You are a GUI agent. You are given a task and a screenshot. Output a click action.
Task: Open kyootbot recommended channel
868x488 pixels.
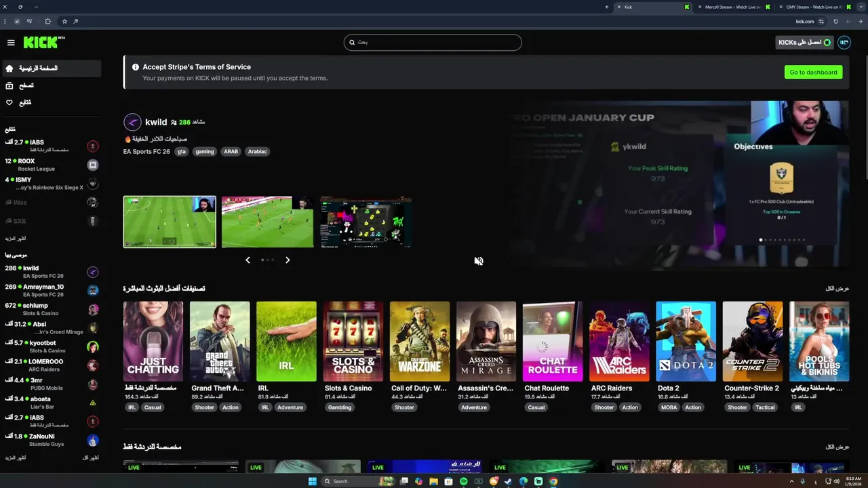(51, 346)
